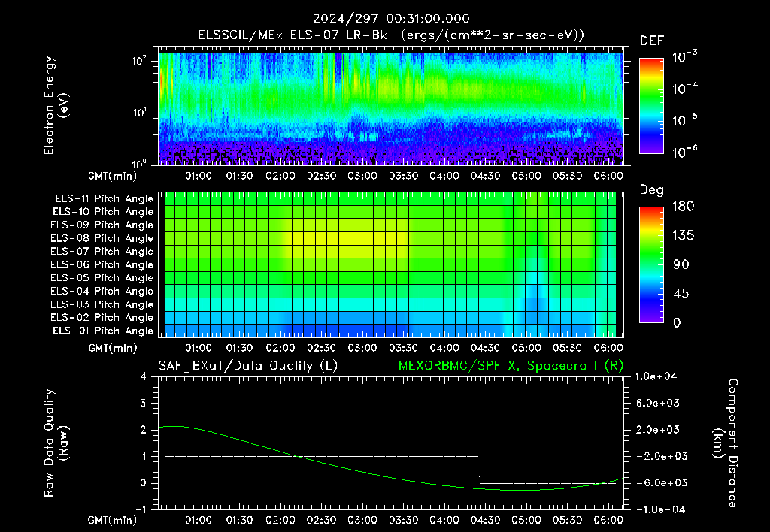Click the DEF legend label
Viewport: 770px width, 532px height.
651,41
